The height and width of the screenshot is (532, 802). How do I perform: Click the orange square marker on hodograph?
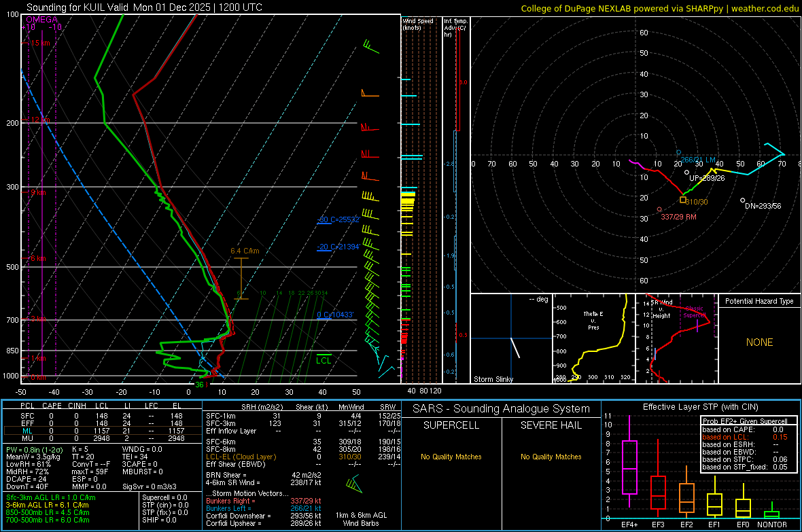click(683, 200)
